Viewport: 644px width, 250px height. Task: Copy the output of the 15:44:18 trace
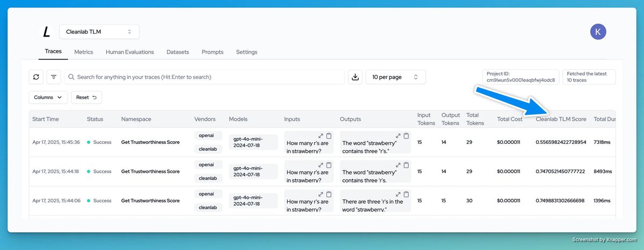[406, 165]
